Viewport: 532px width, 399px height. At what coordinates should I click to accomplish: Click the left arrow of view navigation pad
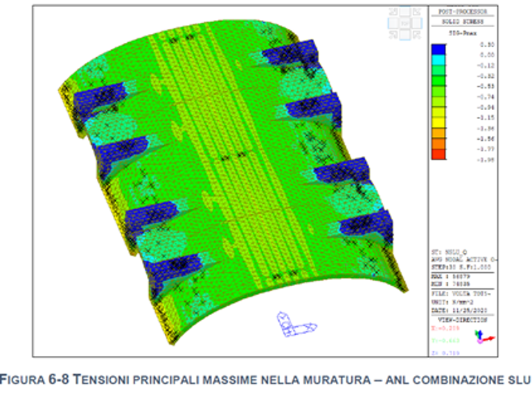tap(392, 23)
